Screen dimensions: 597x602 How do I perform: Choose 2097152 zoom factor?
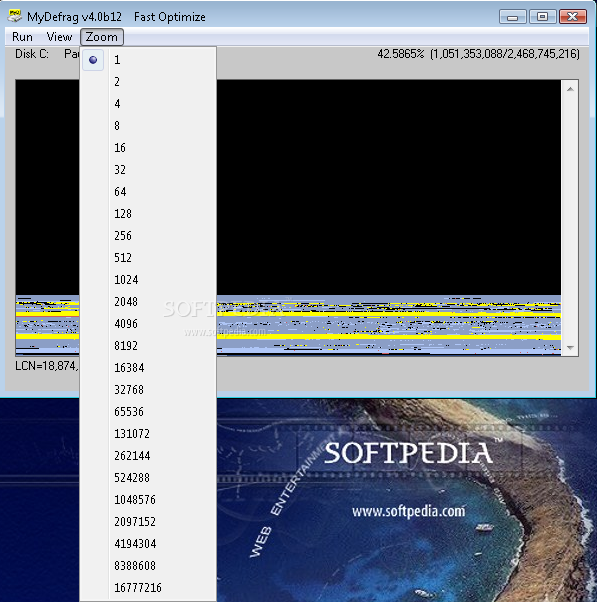[x=148, y=522]
